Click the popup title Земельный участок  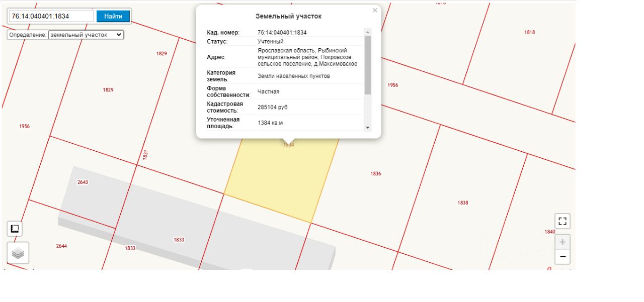click(288, 17)
